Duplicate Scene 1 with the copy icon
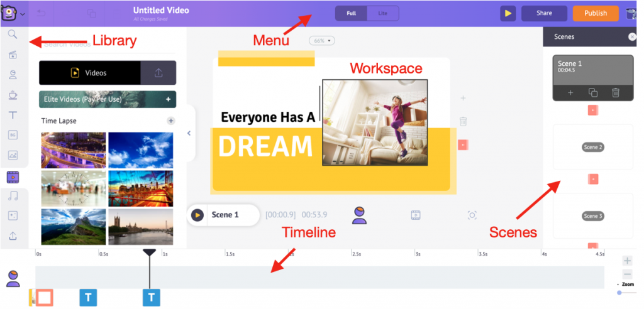This screenshot has height=309, width=644. click(592, 93)
